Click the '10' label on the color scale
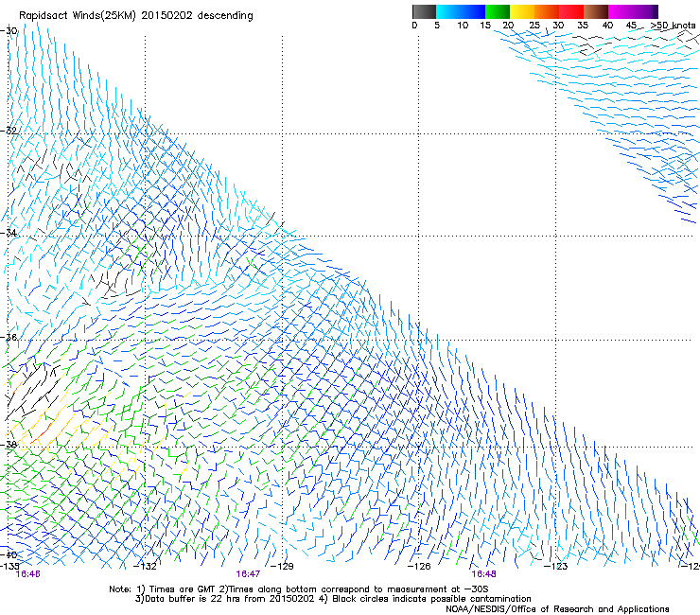Screen dimensions: 700x615 tap(463, 25)
